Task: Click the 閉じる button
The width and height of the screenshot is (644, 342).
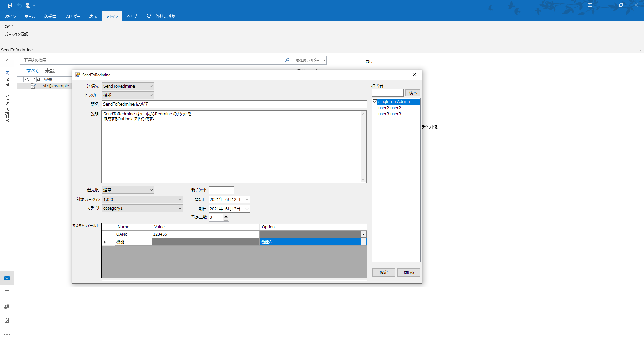Action: click(409, 273)
